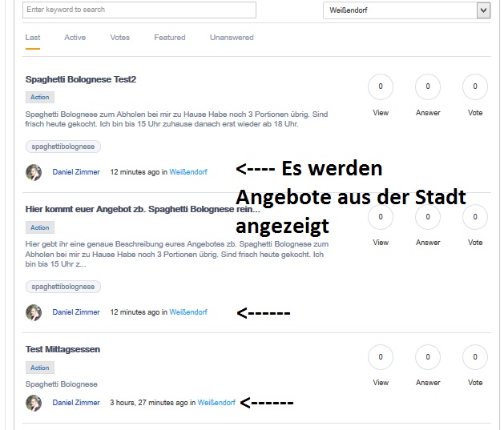
Task: Click Daniel Zimmer avatar in first post
Action: point(34,172)
